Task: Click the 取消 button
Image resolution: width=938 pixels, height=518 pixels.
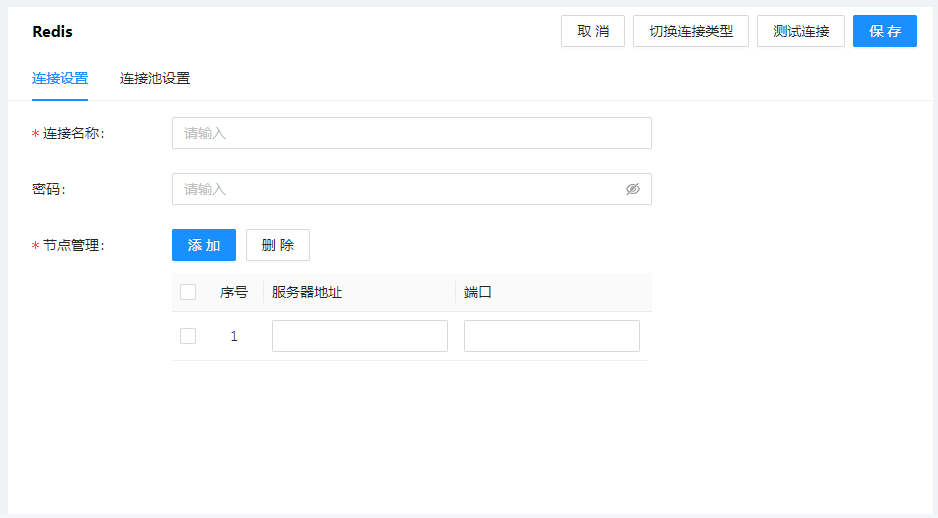Action: pyautogui.click(x=593, y=31)
